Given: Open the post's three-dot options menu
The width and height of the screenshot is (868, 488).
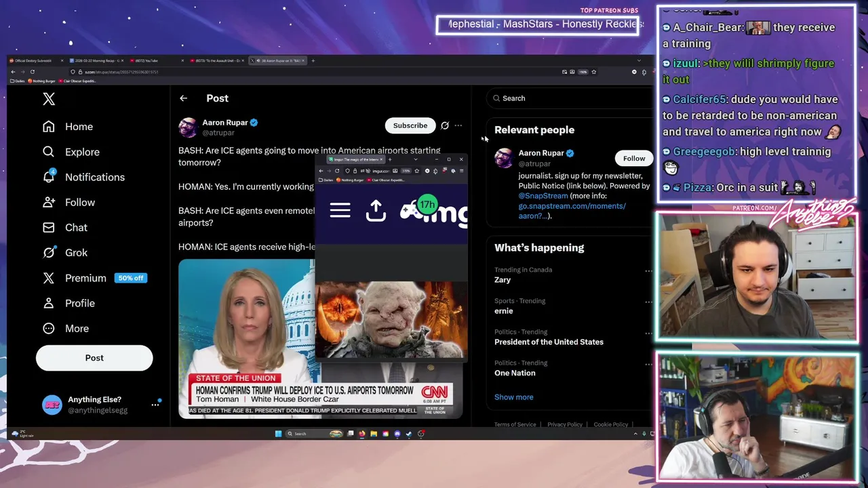Looking at the screenshot, I should point(458,125).
